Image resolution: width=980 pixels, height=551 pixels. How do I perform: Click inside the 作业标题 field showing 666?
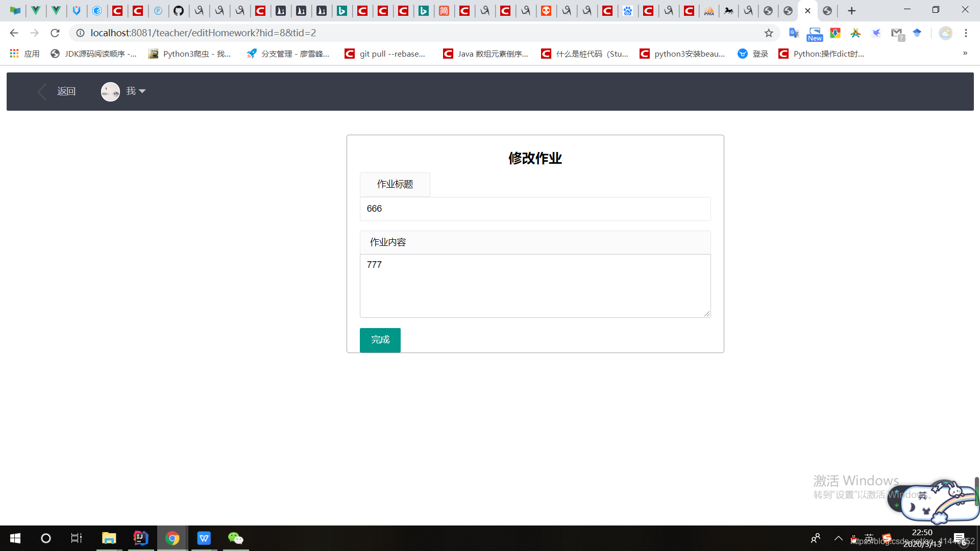(x=535, y=209)
